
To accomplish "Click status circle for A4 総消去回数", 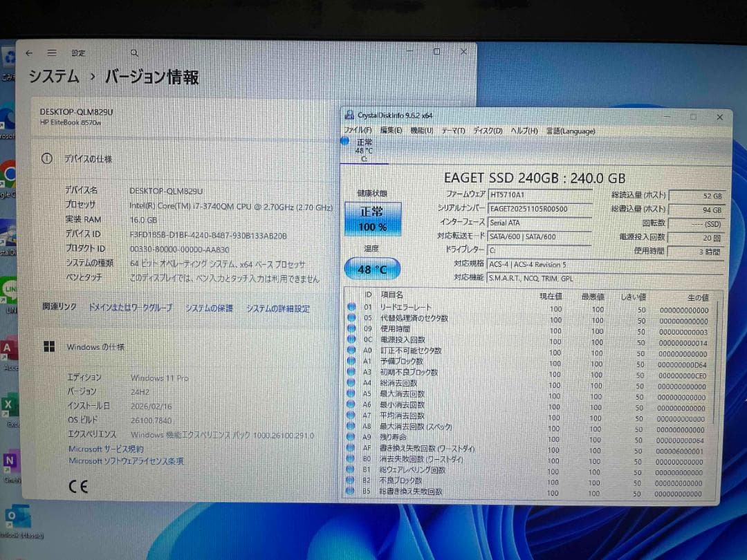I will [351, 382].
